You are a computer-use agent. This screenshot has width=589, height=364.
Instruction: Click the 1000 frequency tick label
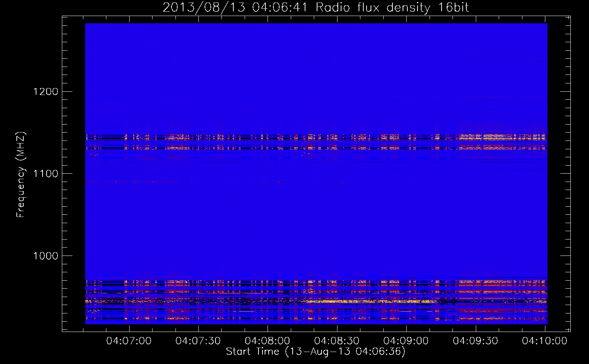[x=46, y=256]
